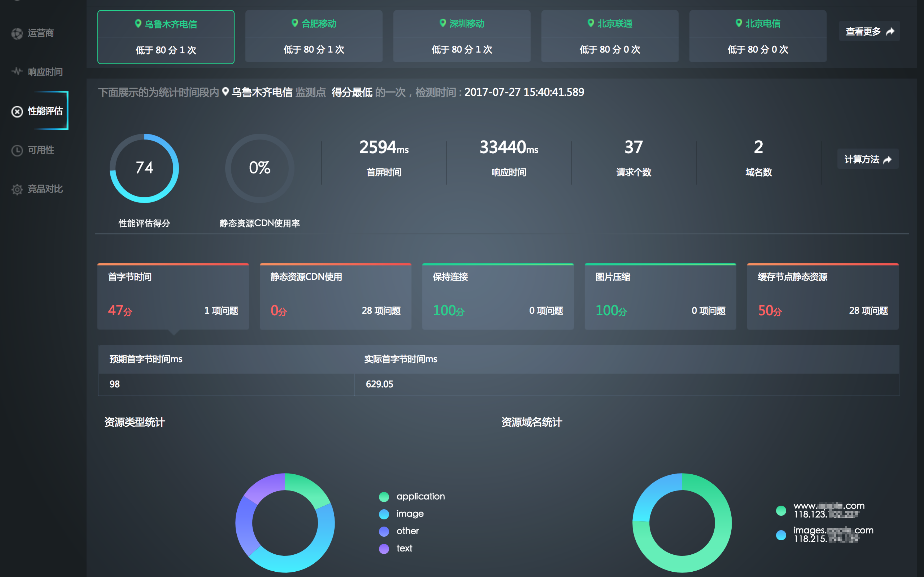Click the 响应时间 pulse icon

(17, 71)
